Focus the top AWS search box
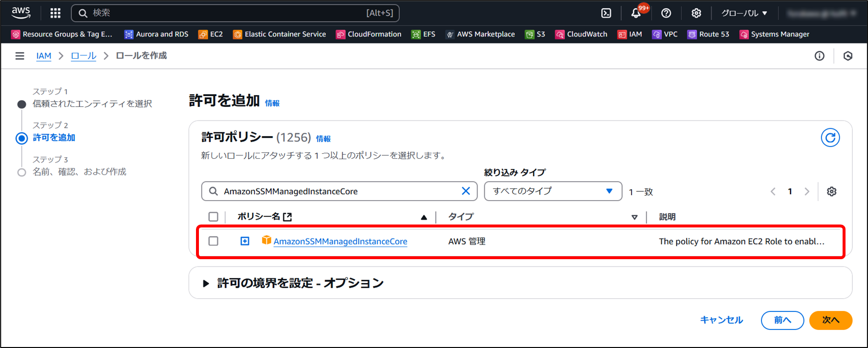Viewport: 868px width, 348px height. click(x=235, y=13)
